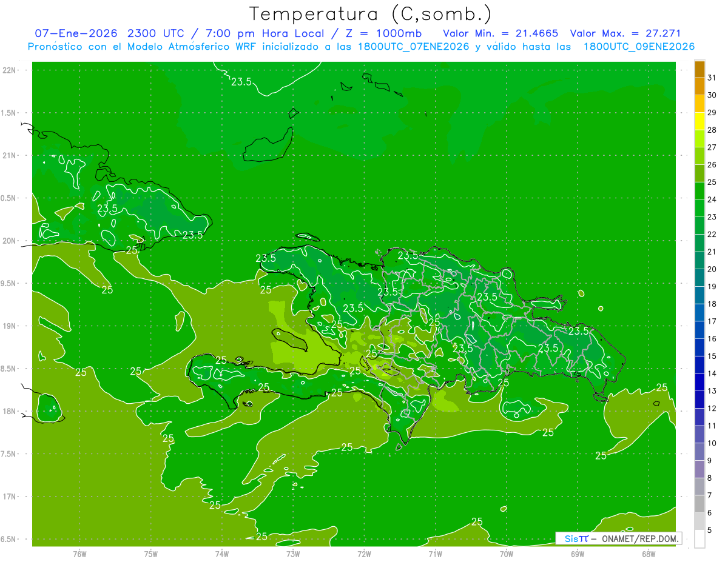Click the '18N' latitude label
728x562 pixels.
pos(10,411)
